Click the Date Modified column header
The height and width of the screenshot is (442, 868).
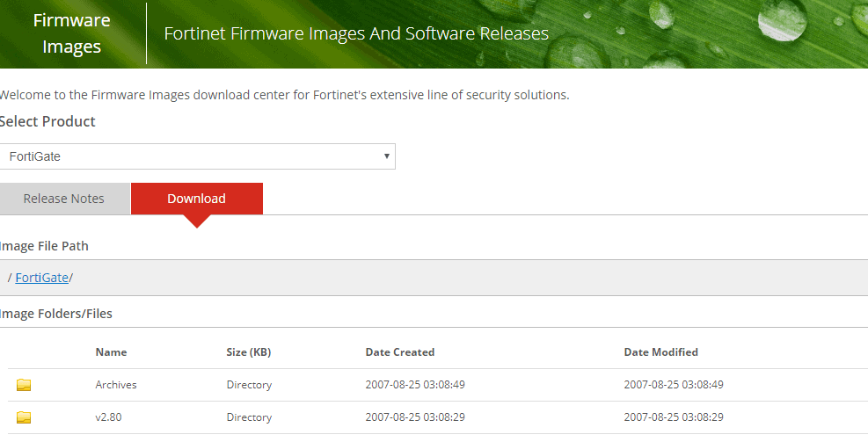click(661, 351)
